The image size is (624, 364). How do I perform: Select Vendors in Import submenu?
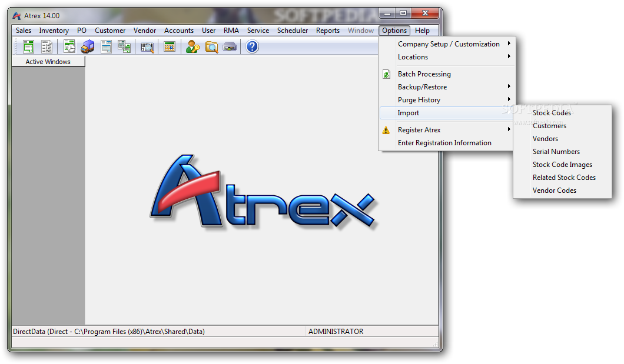click(562, 139)
